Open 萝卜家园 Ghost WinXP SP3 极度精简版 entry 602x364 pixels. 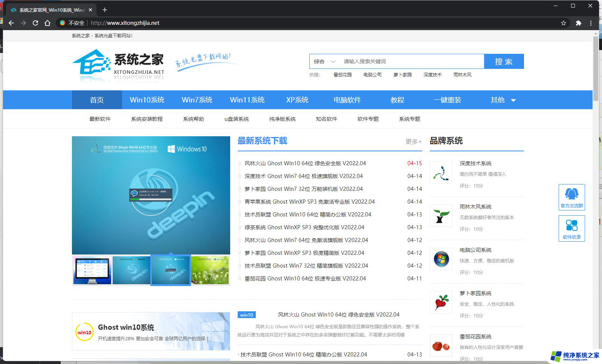coord(304,253)
